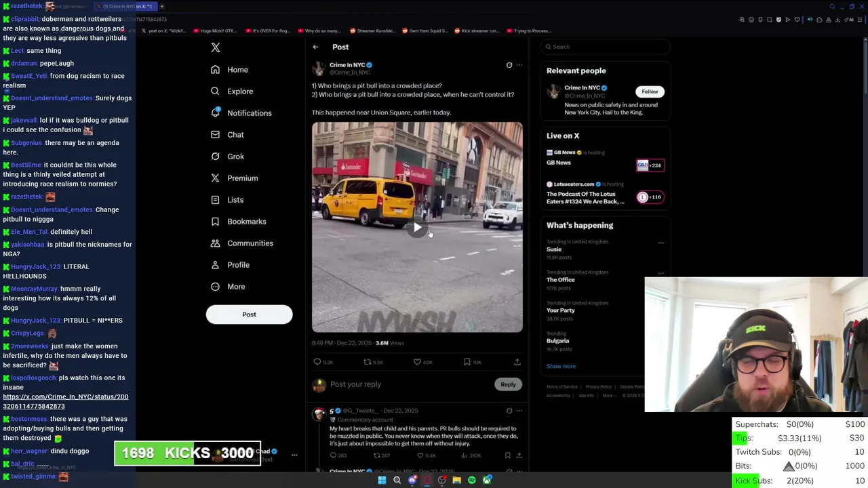Open Explore in the X sidebar
868x488 pixels.
(x=232, y=91)
